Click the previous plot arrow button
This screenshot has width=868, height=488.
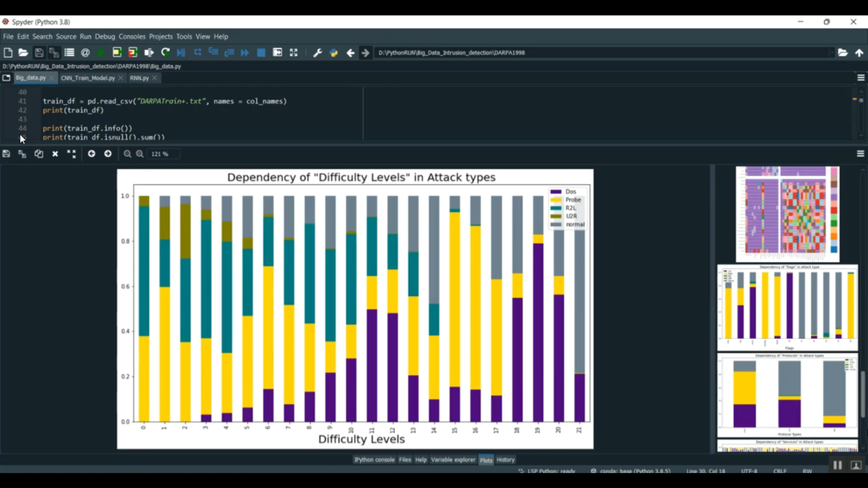[91, 153]
